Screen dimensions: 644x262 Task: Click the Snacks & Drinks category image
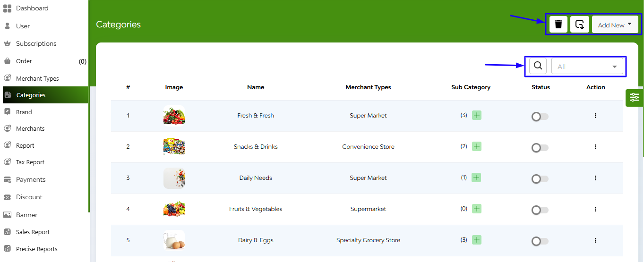coord(174,146)
